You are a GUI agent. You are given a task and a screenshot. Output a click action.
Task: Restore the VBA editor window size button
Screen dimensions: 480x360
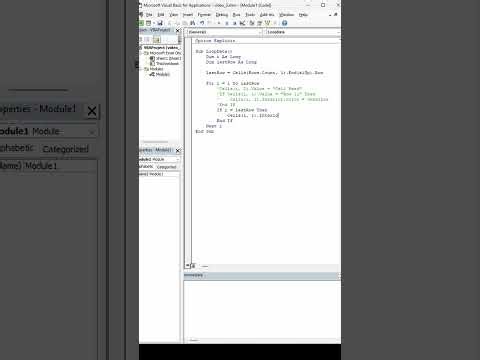(323, 5)
